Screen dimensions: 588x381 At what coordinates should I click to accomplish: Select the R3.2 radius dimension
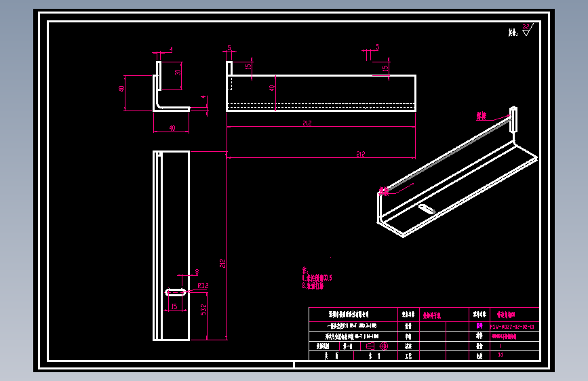[x=203, y=286]
